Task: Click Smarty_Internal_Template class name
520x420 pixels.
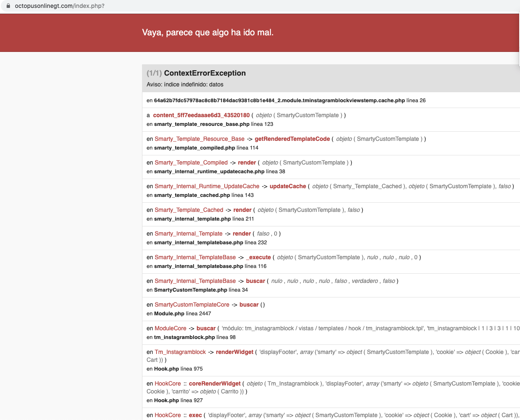Action: point(189,233)
